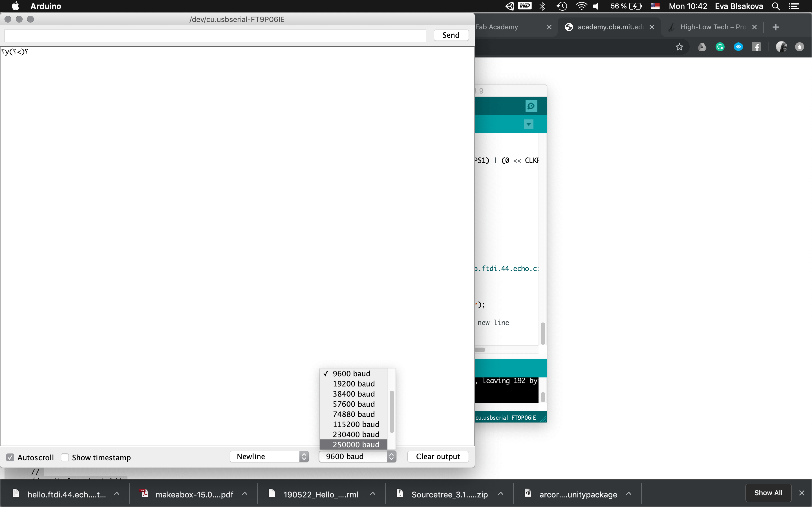812x507 pixels.
Task: Open Arduino Serial Monitor magnifier icon
Action: [531, 106]
